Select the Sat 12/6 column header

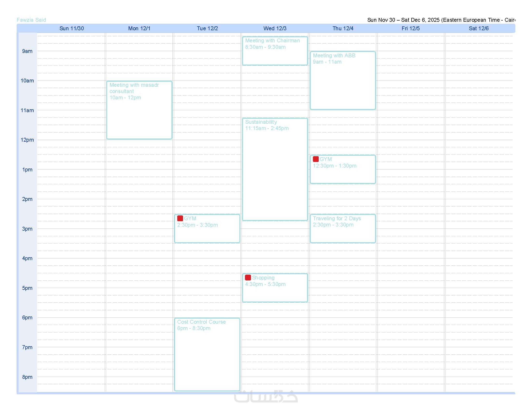(x=478, y=29)
